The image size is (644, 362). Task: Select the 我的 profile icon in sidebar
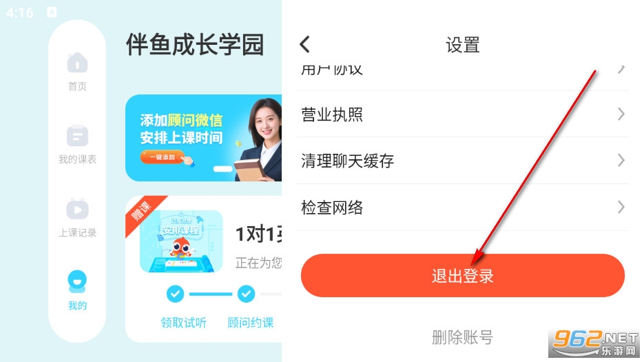77,282
